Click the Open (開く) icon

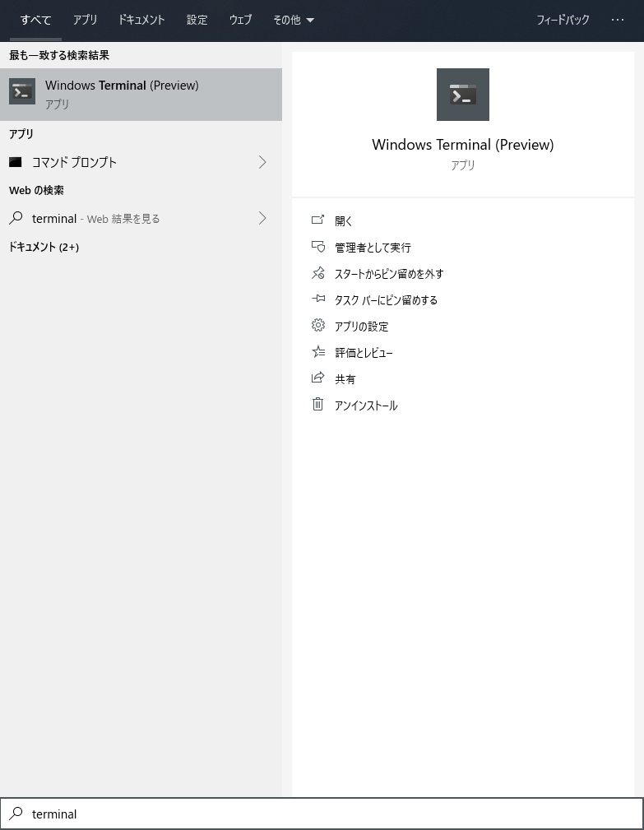(x=317, y=220)
